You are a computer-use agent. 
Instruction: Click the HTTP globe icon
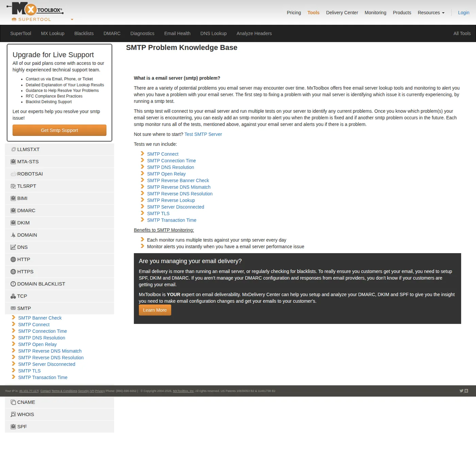point(13,260)
